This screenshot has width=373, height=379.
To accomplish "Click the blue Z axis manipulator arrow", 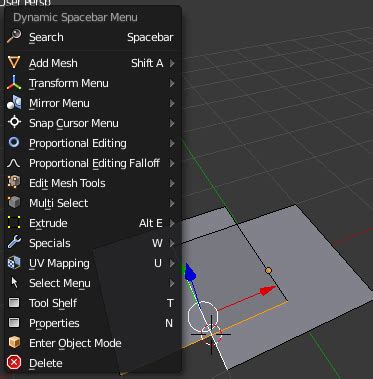I will click(x=190, y=271).
